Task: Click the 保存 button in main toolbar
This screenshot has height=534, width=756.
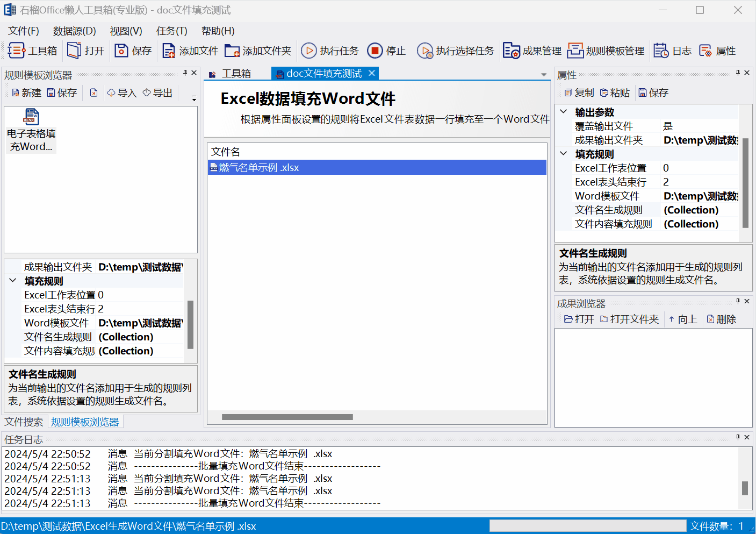Action: click(133, 51)
